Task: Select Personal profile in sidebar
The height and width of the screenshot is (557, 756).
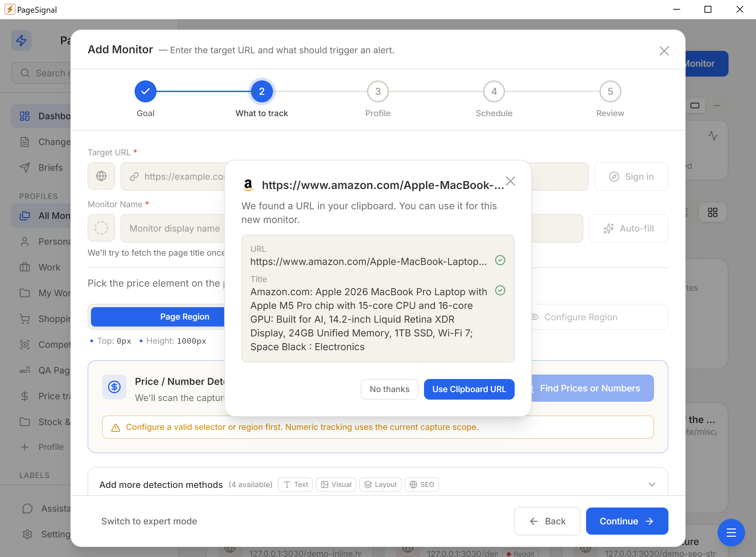Action: (41, 241)
